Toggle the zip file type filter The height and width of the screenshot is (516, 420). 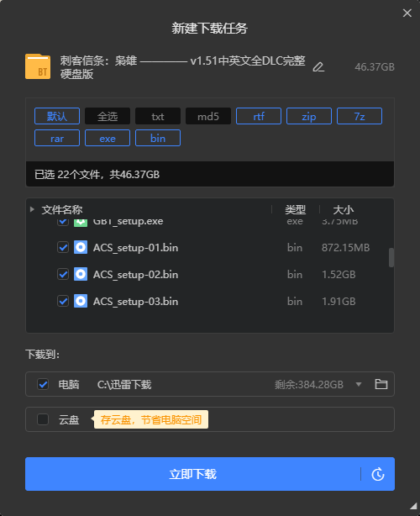[309, 116]
